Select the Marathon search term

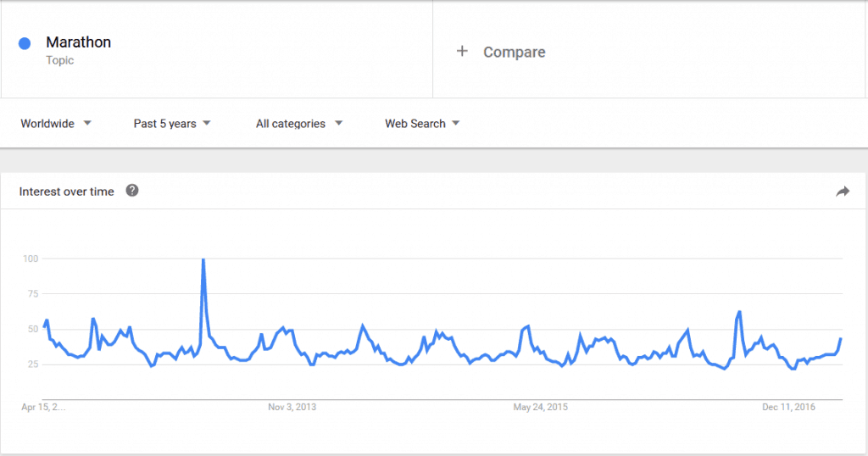coord(79,42)
